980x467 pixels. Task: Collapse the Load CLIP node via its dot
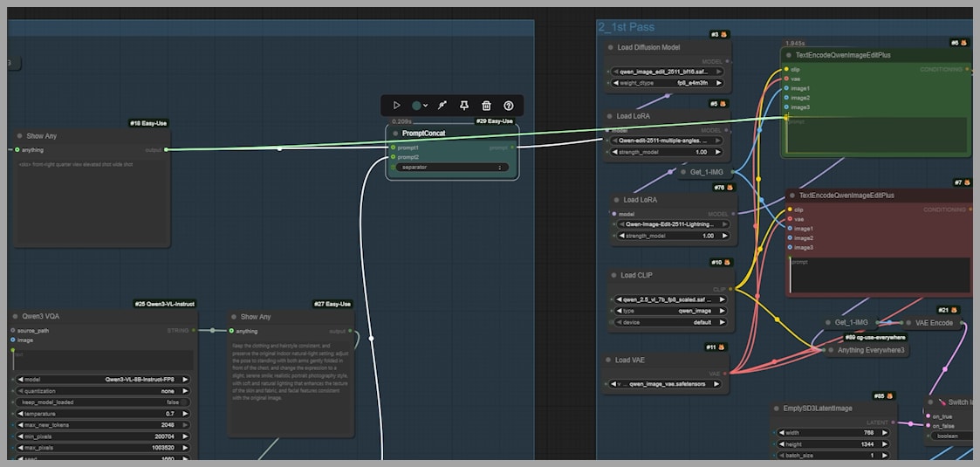613,276
